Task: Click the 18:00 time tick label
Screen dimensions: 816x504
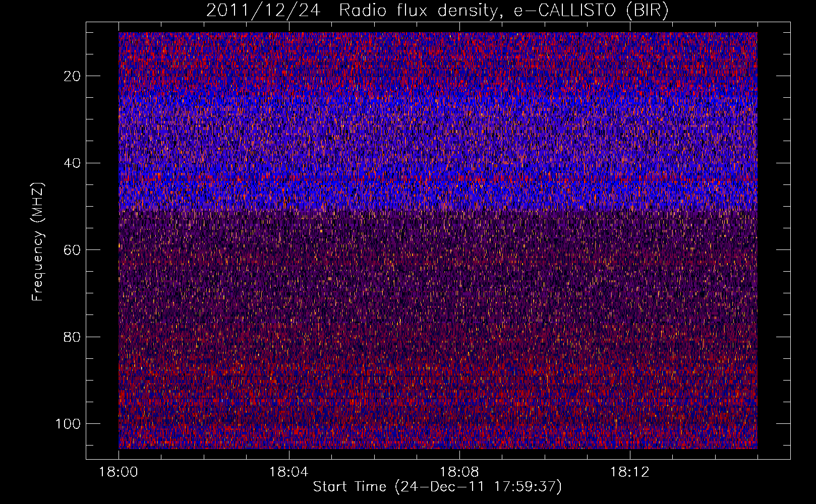Action: 119,472
